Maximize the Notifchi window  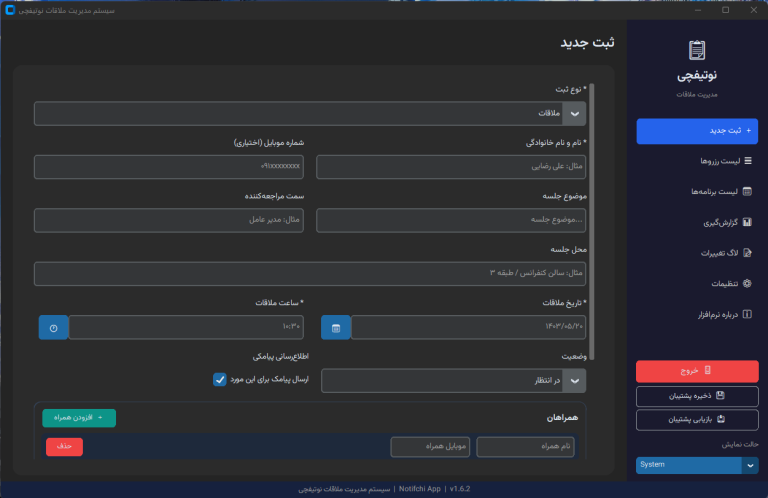pyautogui.click(x=725, y=10)
